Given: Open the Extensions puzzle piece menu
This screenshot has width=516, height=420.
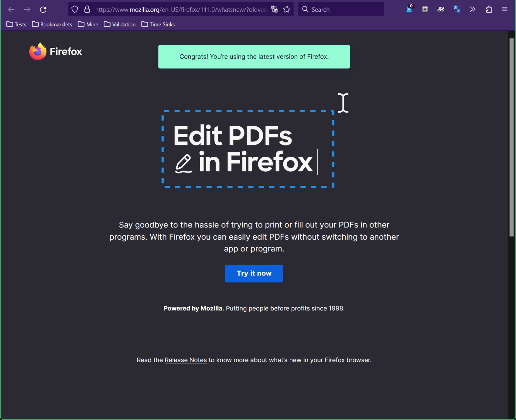Looking at the screenshot, I should click(489, 9).
